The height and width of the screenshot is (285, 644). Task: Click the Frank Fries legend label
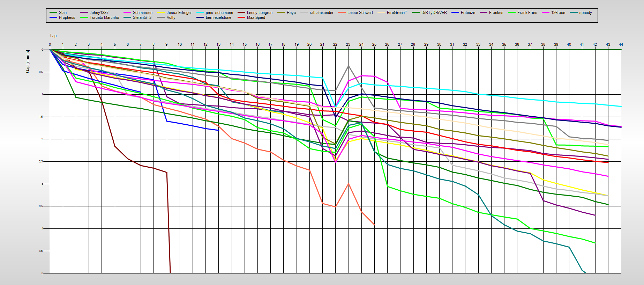coord(527,13)
